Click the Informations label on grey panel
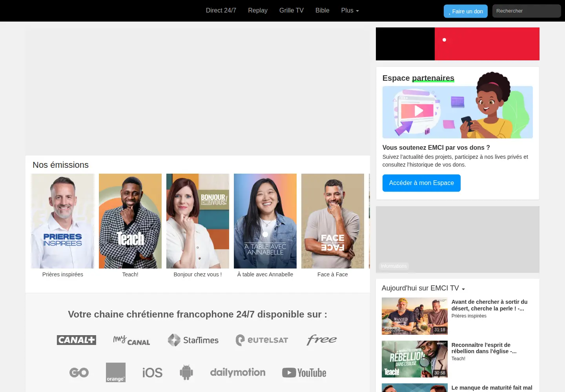Image resolution: width=565 pixels, height=392 pixels. [x=394, y=266]
